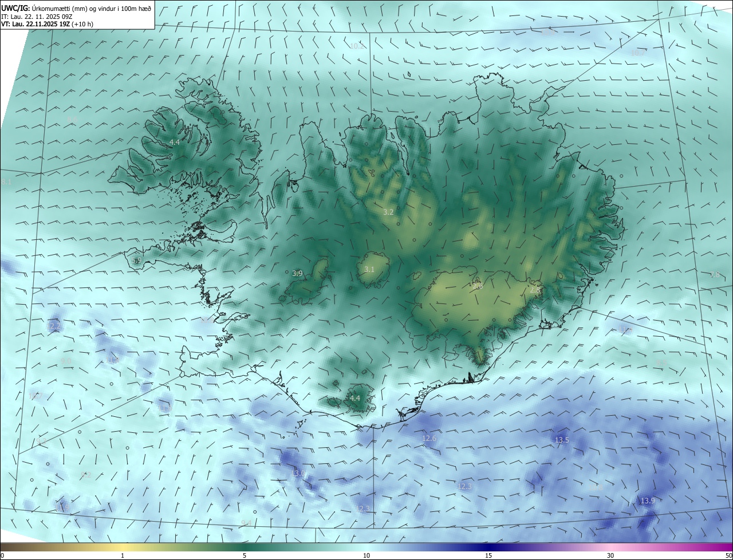Screen dimensions: 733x560
Task: Click the colour scale tick label '5'
Action: click(245, 555)
